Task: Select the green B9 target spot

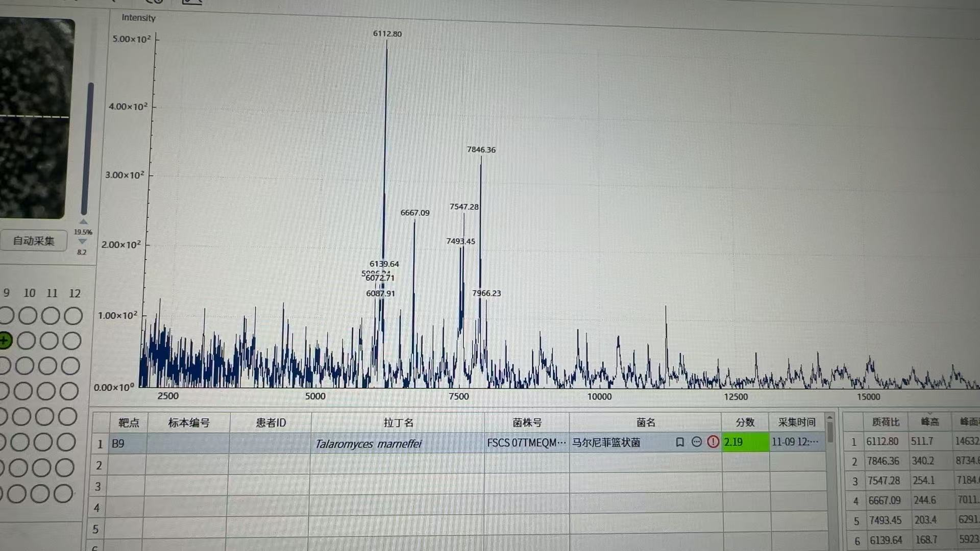Action: pos(5,340)
